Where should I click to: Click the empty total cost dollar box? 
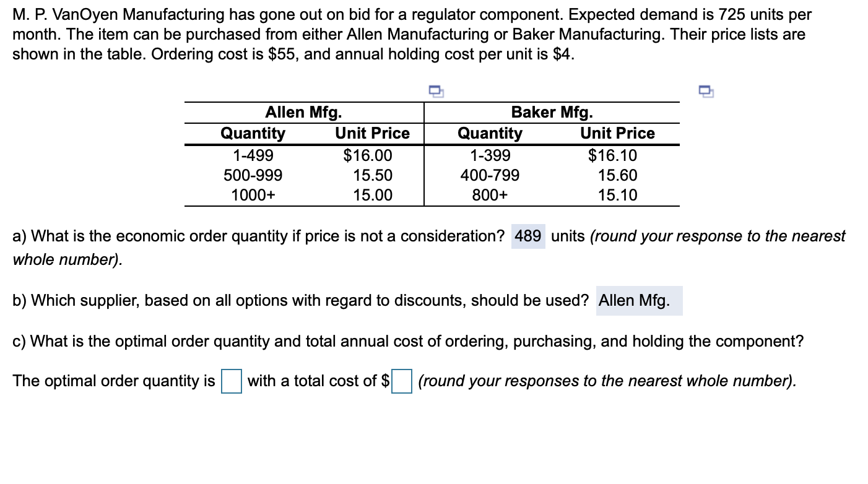tap(402, 382)
